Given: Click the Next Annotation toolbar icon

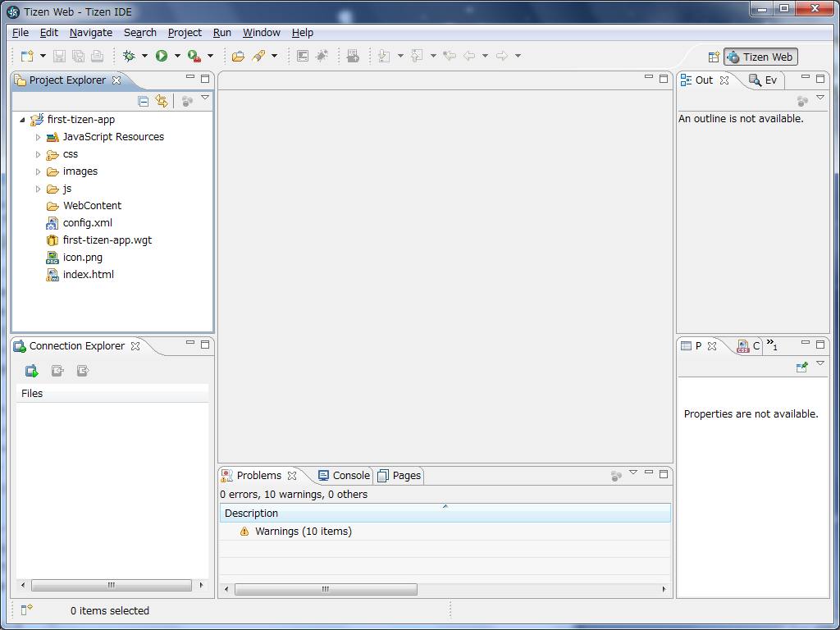Looking at the screenshot, I should (x=384, y=56).
